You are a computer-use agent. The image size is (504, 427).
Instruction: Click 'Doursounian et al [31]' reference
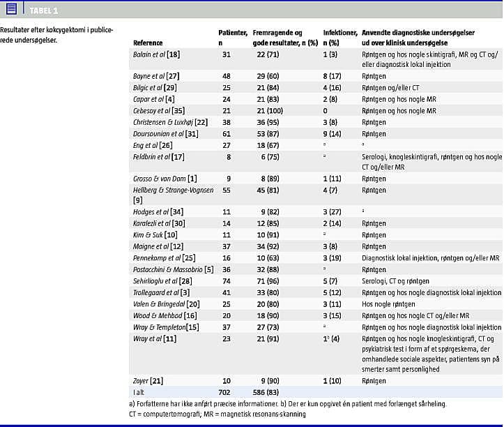pos(165,134)
